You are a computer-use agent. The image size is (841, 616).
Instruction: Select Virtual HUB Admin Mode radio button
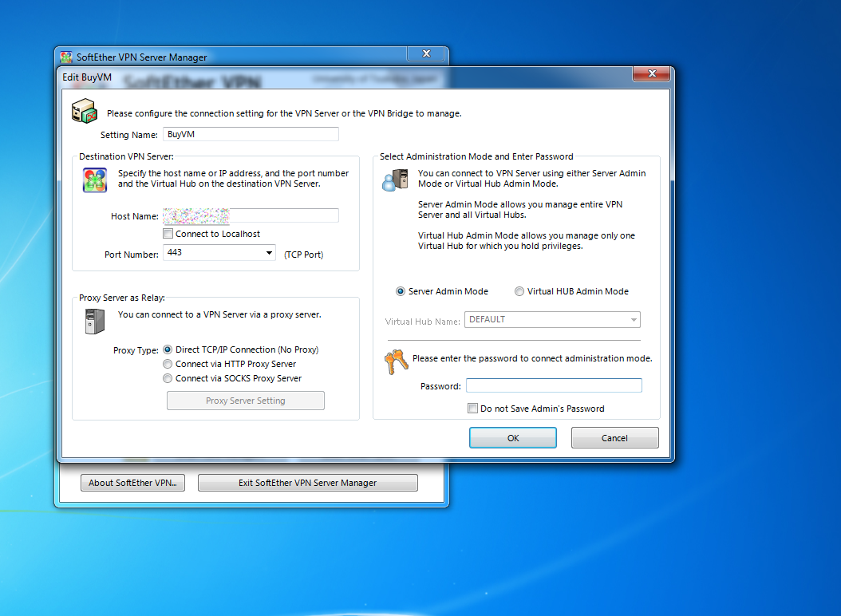(x=519, y=291)
